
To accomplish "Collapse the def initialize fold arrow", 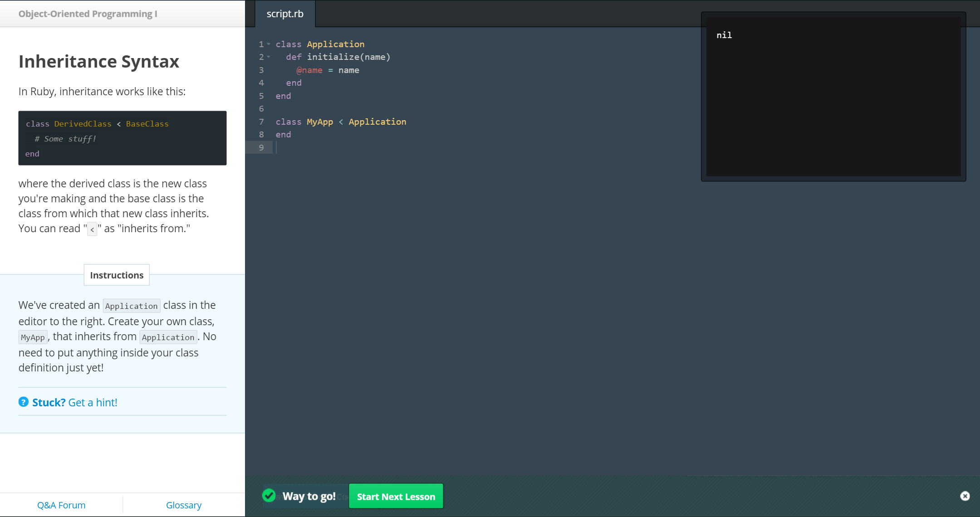I will (269, 57).
